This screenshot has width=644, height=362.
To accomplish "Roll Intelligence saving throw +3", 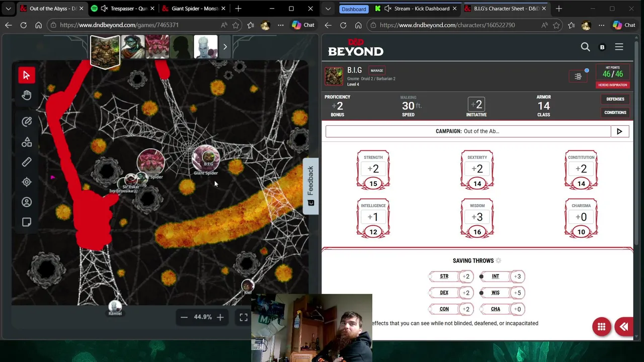I will pos(517,277).
